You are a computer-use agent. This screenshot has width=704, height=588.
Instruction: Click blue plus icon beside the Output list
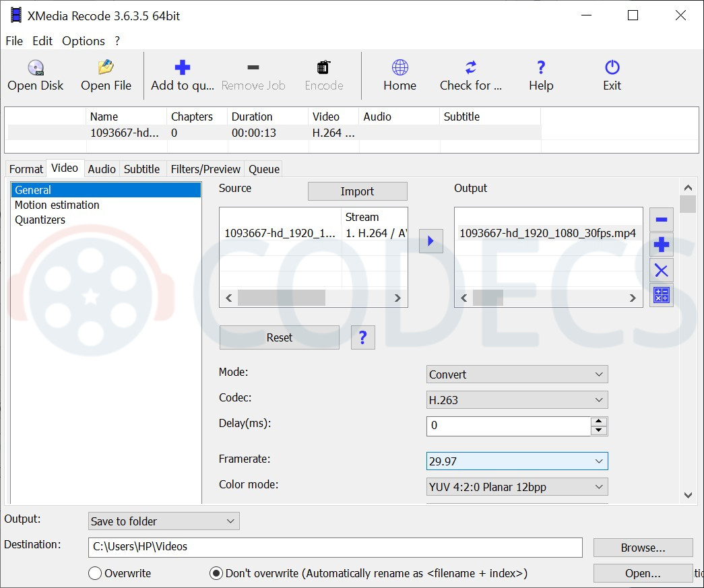click(x=662, y=244)
